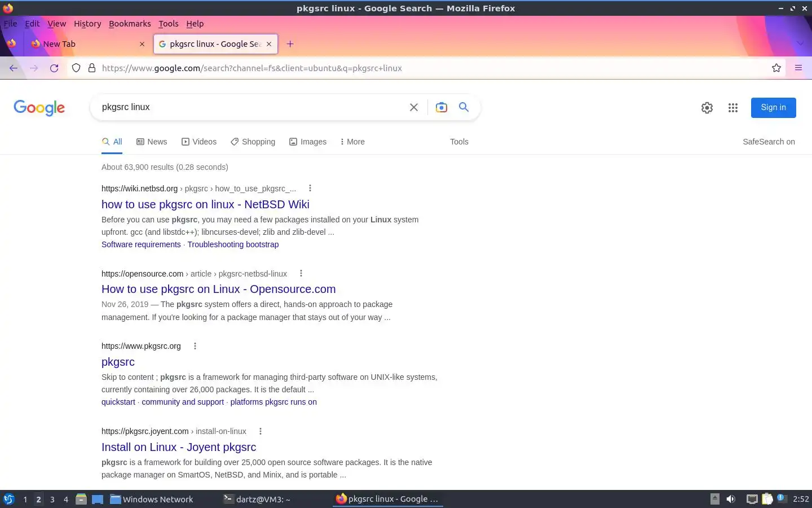
Task: Close the New Tab tab
Action: click(x=142, y=44)
